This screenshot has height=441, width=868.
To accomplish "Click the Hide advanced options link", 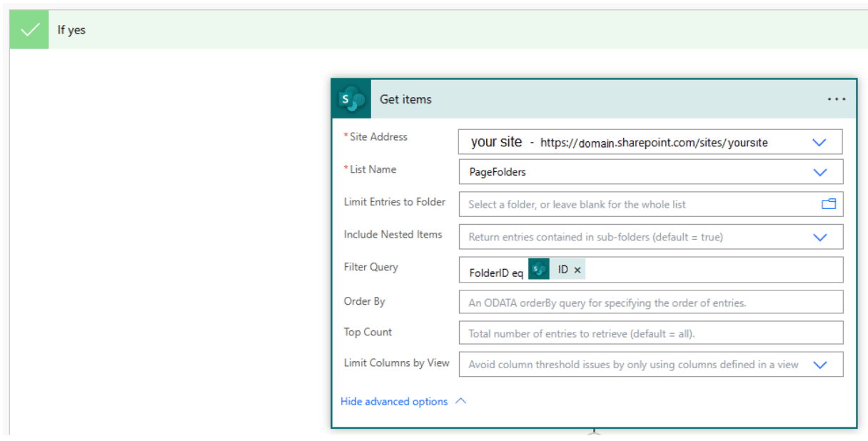I will (393, 401).
